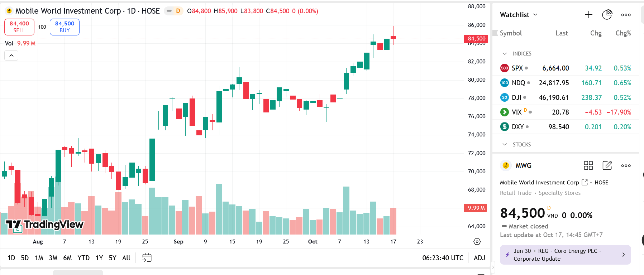Open Coro Energy corporate update news
The width and height of the screenshot is (644, 275).
[x=565, y=255]
